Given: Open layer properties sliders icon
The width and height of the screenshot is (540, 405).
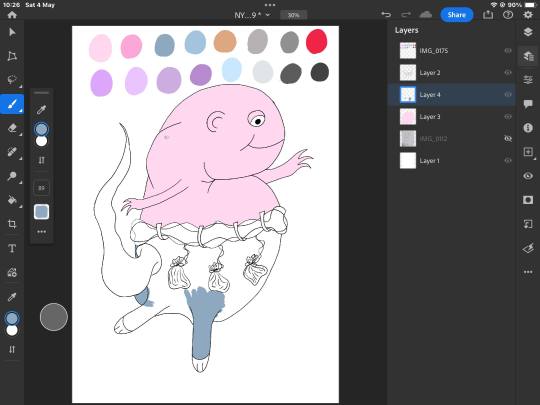Looking at the screenshot, I should (x=528, y=80).
